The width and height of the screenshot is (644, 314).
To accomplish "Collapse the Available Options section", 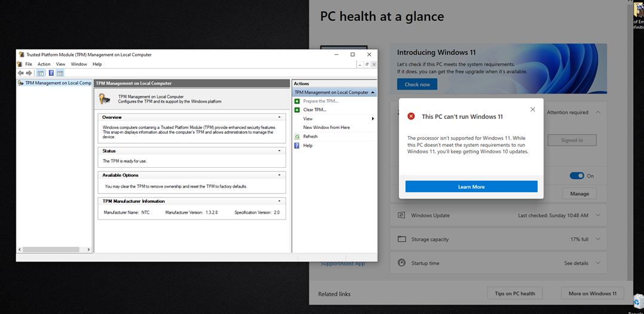I will [280, 175].
